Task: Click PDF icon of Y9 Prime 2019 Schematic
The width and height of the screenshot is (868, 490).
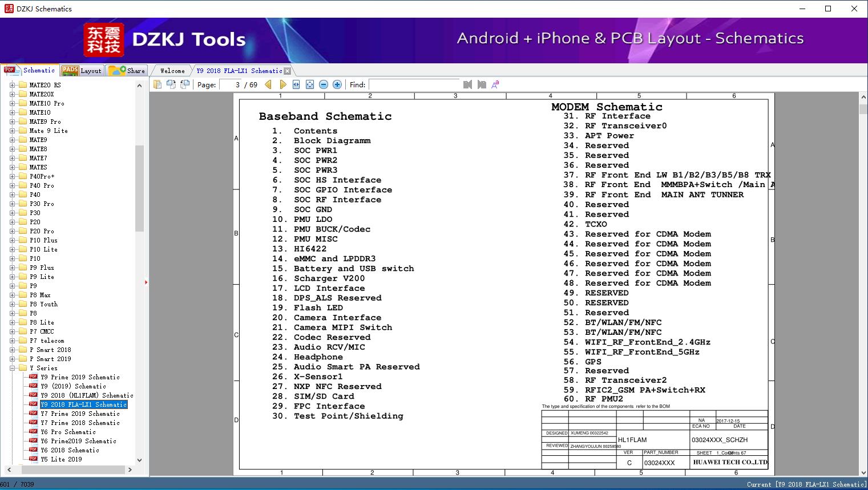Action: pos(33,377)
